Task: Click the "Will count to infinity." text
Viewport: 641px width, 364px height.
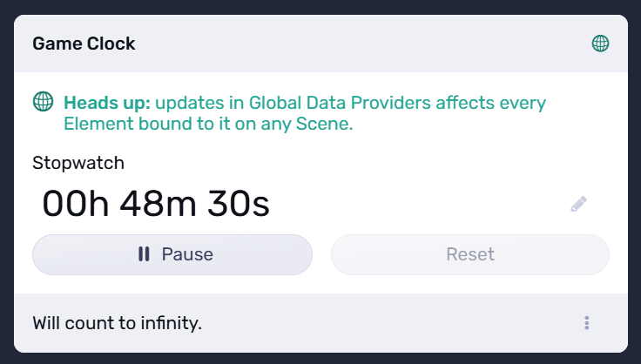Action: tap(117, 323)
